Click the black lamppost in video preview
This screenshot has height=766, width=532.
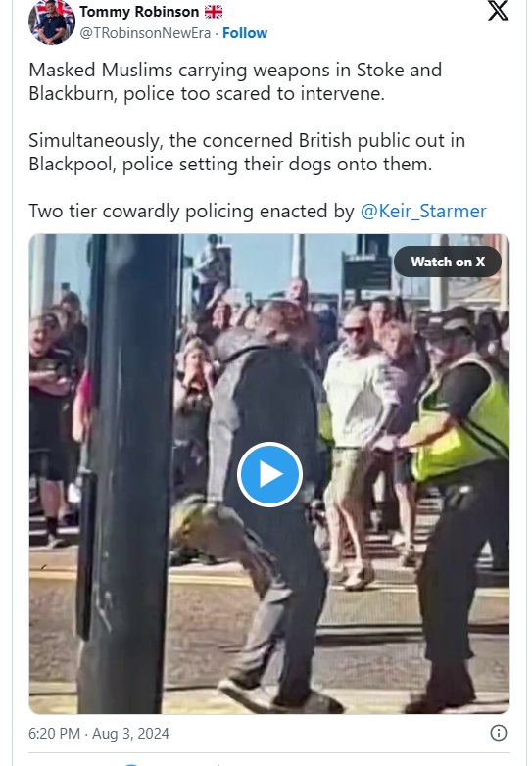(x=129, y=474)
